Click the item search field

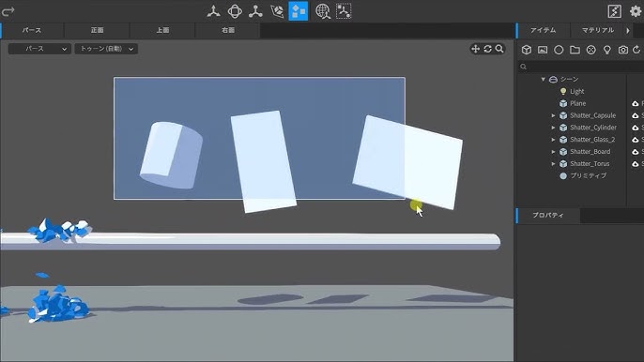[580, 67]
